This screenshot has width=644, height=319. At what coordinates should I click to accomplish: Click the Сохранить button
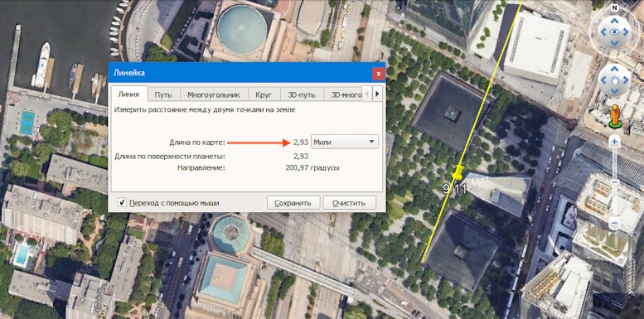(293, 203)
